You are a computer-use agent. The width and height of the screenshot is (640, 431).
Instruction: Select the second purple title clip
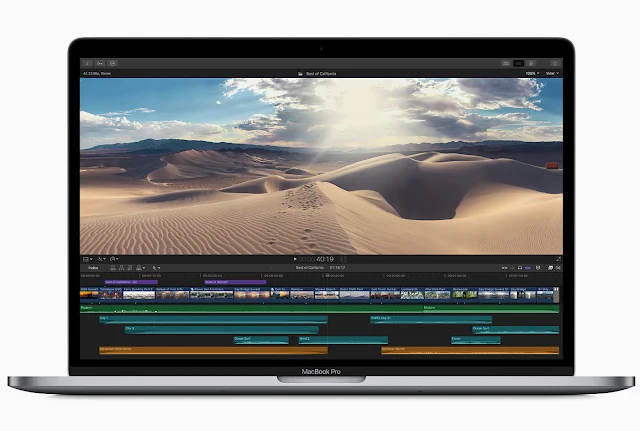point(235,282)
